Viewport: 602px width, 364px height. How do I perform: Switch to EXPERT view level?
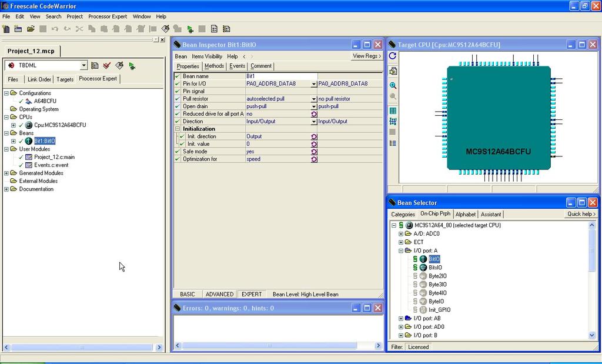point(252,294)
